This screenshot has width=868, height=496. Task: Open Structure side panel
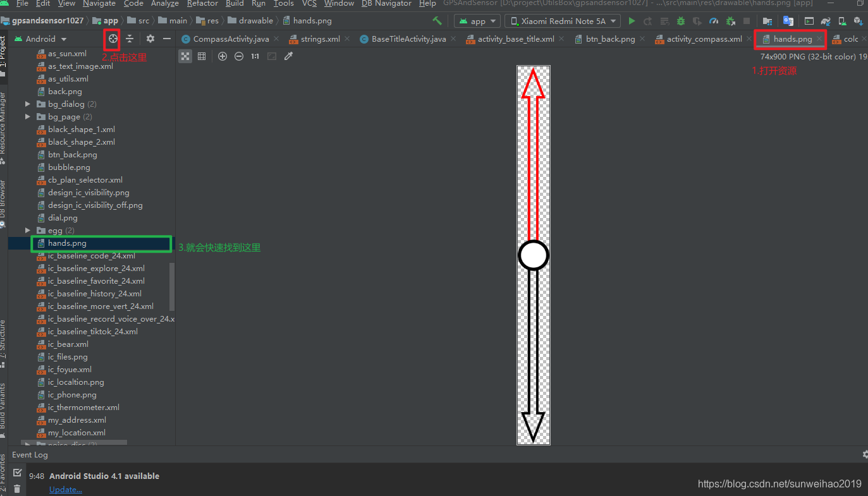3,344
